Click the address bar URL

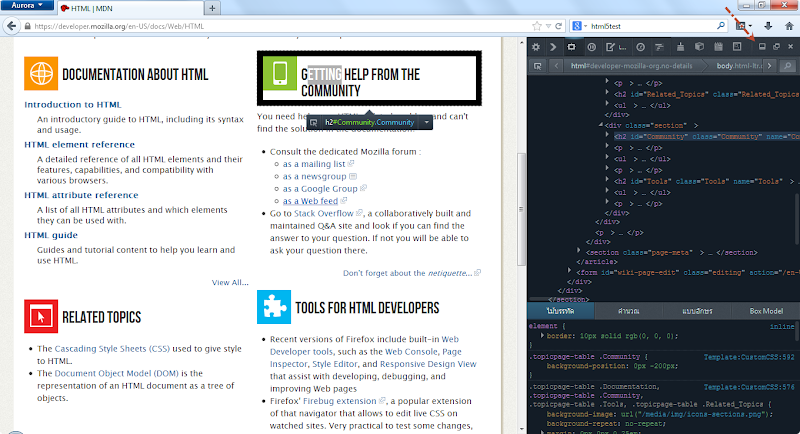[119, 26]
